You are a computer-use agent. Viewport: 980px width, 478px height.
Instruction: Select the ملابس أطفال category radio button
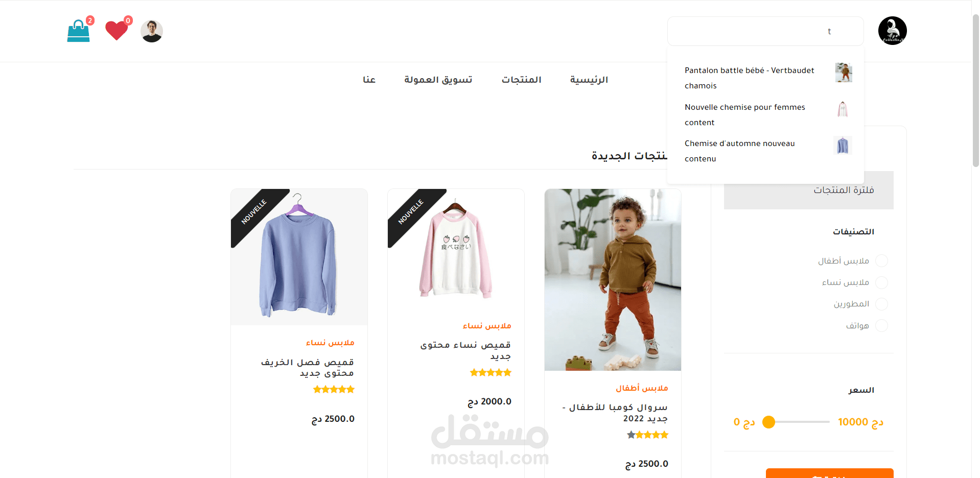click(x=881, y=261)
